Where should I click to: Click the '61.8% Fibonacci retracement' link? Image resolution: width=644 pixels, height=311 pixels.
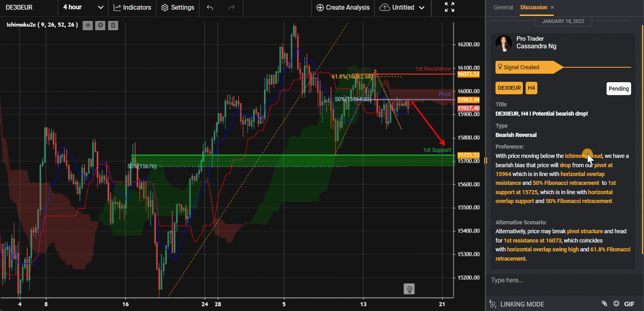click(563, 254)
